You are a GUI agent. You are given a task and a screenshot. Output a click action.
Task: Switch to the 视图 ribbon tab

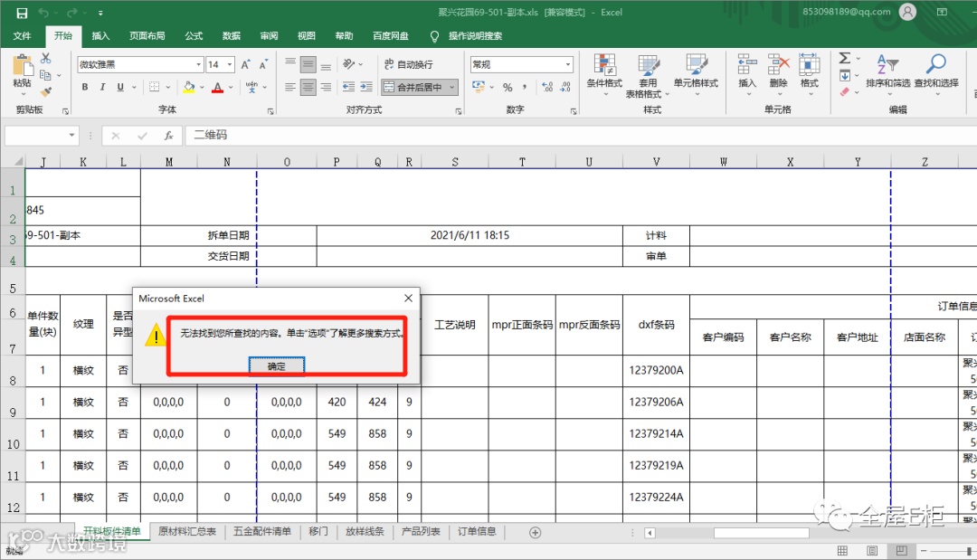click(306, 36)
